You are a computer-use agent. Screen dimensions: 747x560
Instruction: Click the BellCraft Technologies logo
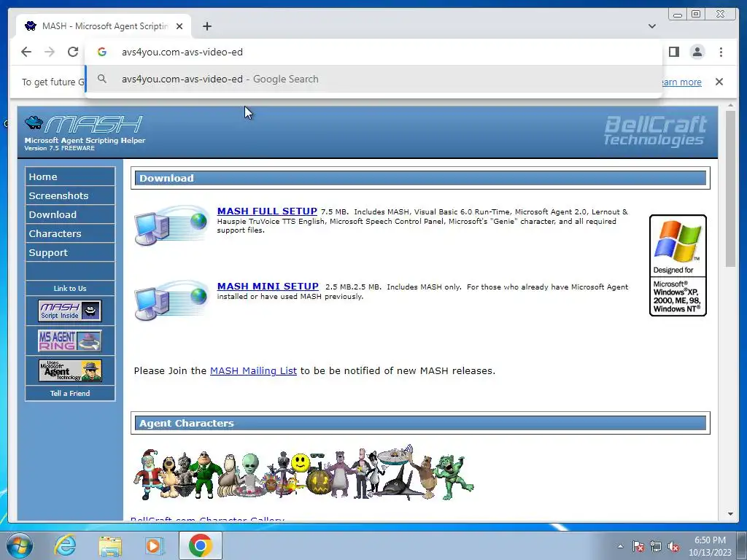pos(655,131)
